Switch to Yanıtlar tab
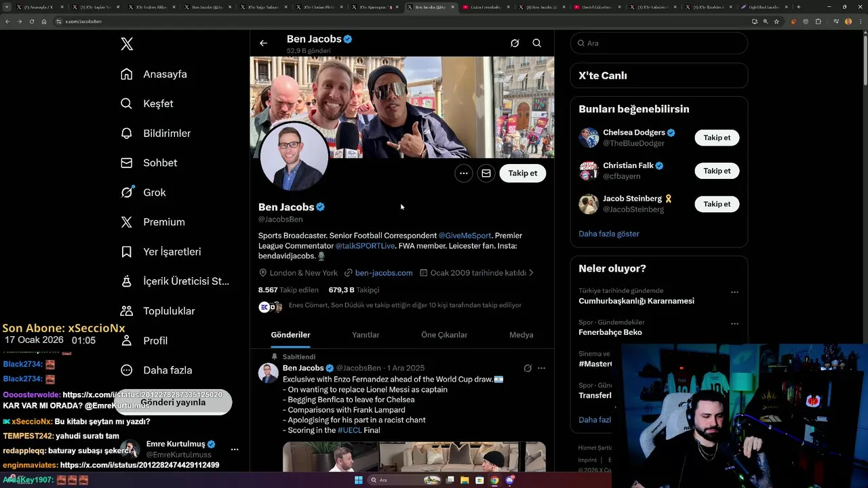 tap(366, 335)
